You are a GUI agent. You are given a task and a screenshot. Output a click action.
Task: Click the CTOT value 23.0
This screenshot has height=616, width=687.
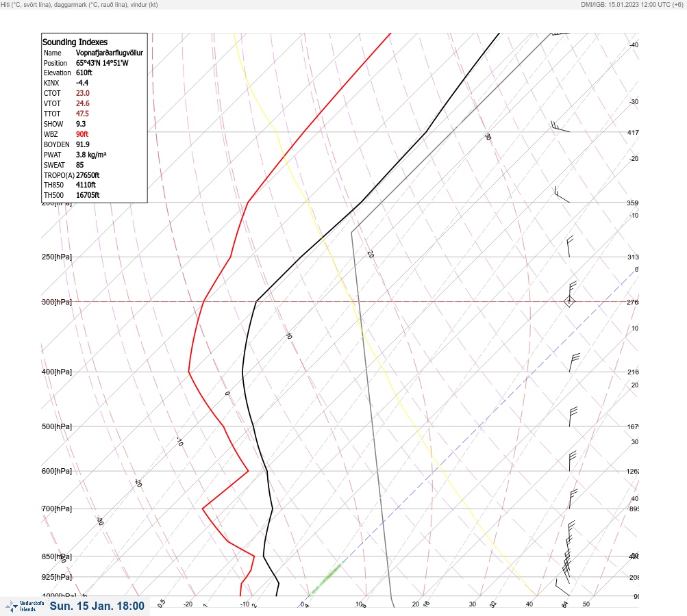point(82,93)
